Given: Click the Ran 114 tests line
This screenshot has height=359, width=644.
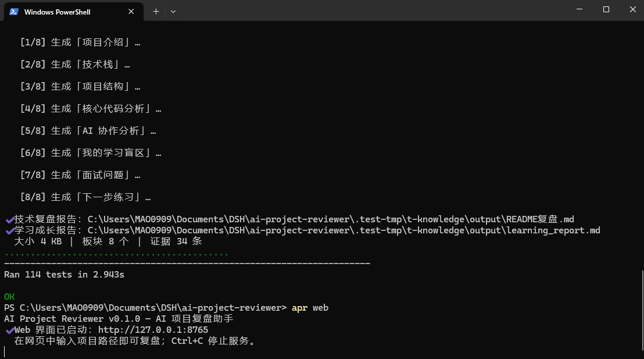Looking at the screenshot, I should [64, 274].
